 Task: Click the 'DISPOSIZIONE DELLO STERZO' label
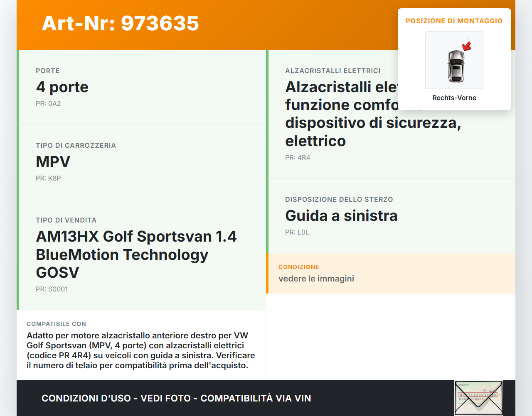pos(339,200)
